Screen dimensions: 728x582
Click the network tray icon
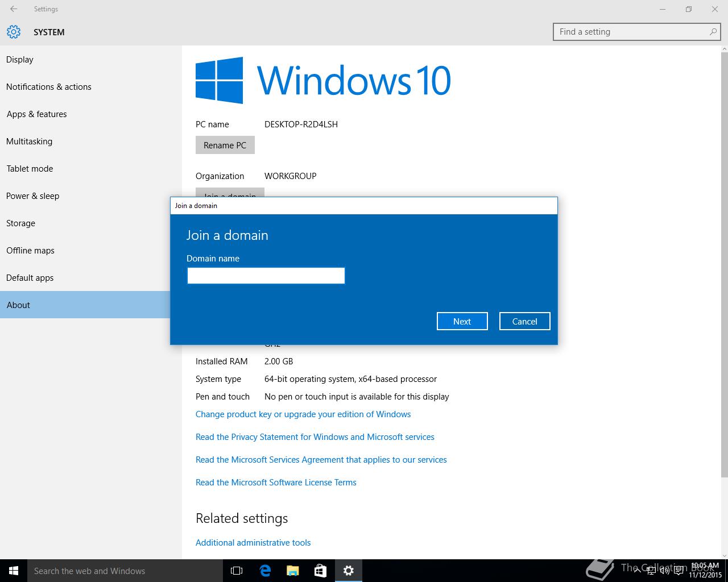(x=651, y=571)
